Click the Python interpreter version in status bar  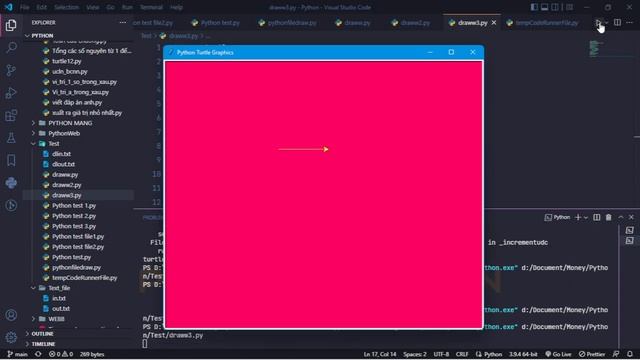click(523, 354)
